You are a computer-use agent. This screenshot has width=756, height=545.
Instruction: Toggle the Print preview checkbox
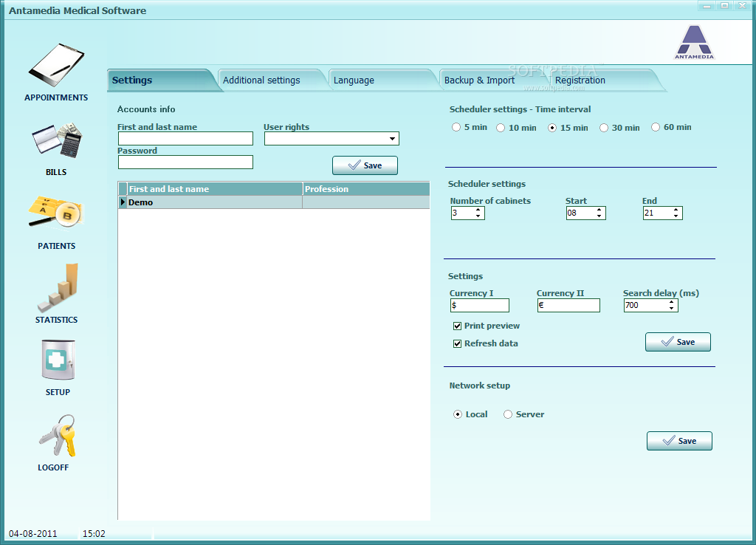coord(457,326)
